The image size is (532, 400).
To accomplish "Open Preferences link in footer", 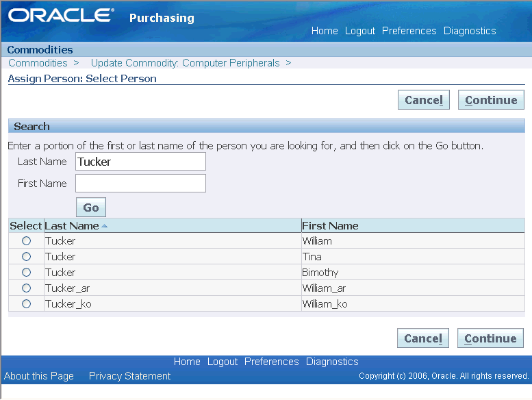I will pyautogui.click(x=272, y=362).
